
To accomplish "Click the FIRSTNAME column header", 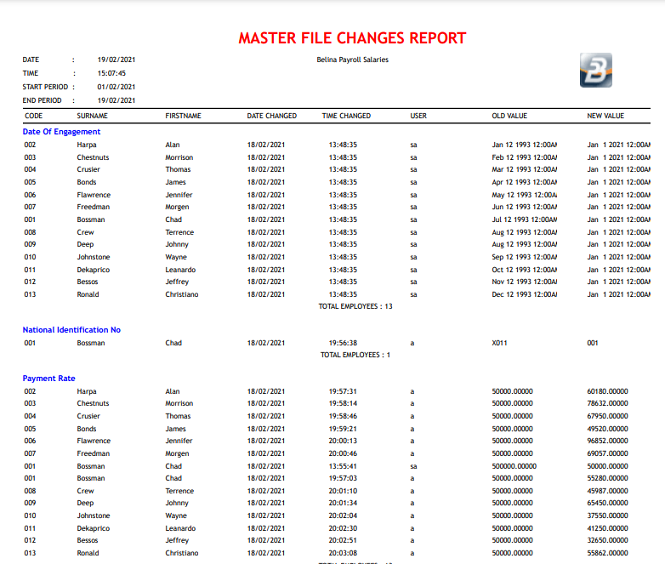I will pos(183,116).
